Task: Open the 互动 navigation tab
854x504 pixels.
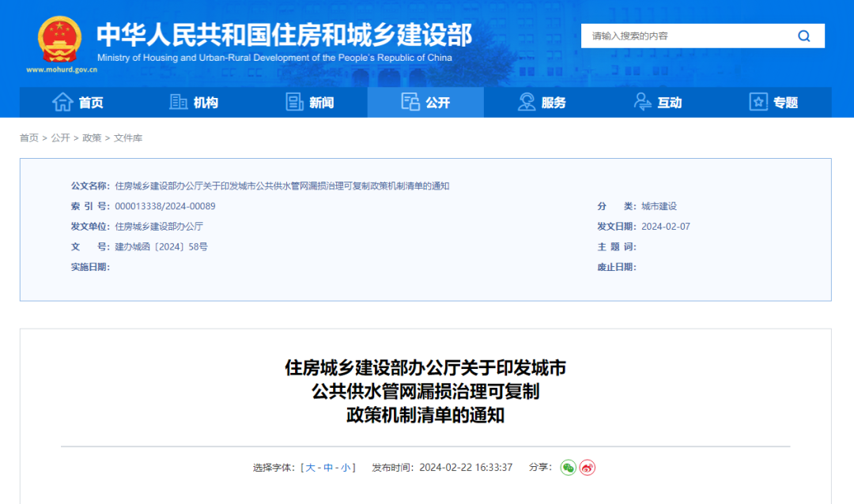Action: coord(658,103)
